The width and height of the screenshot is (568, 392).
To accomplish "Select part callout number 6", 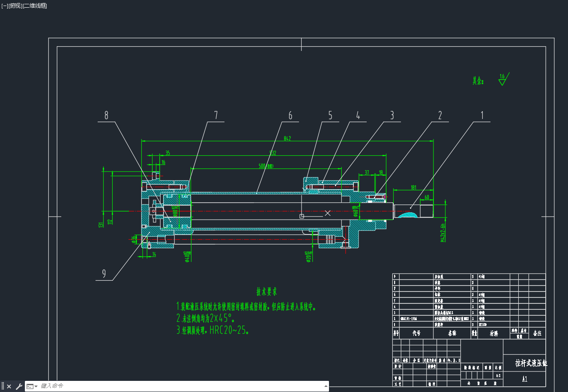I will 290,116.
